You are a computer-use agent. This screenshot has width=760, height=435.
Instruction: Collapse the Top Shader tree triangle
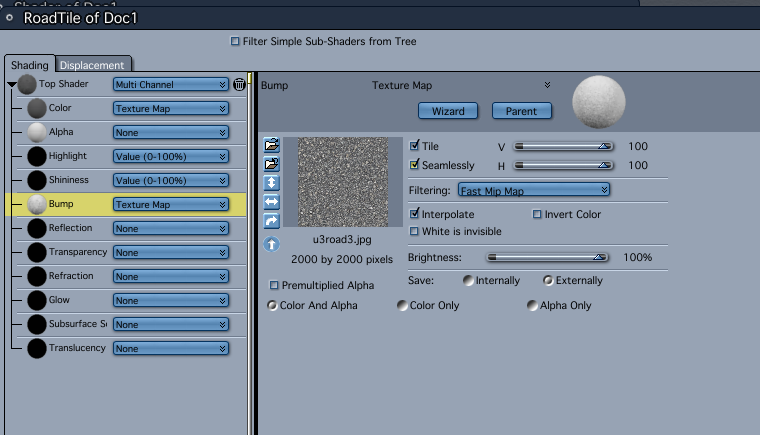12,84
